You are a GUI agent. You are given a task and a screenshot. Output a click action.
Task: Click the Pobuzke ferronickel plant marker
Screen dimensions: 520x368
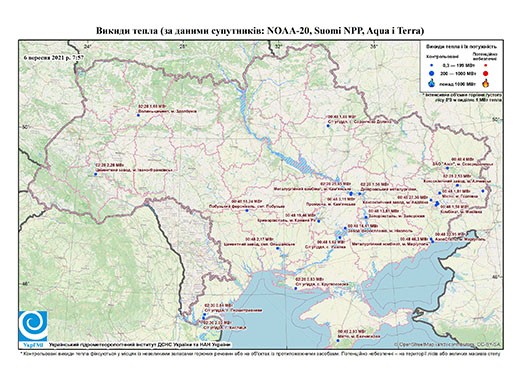(247, 210)
